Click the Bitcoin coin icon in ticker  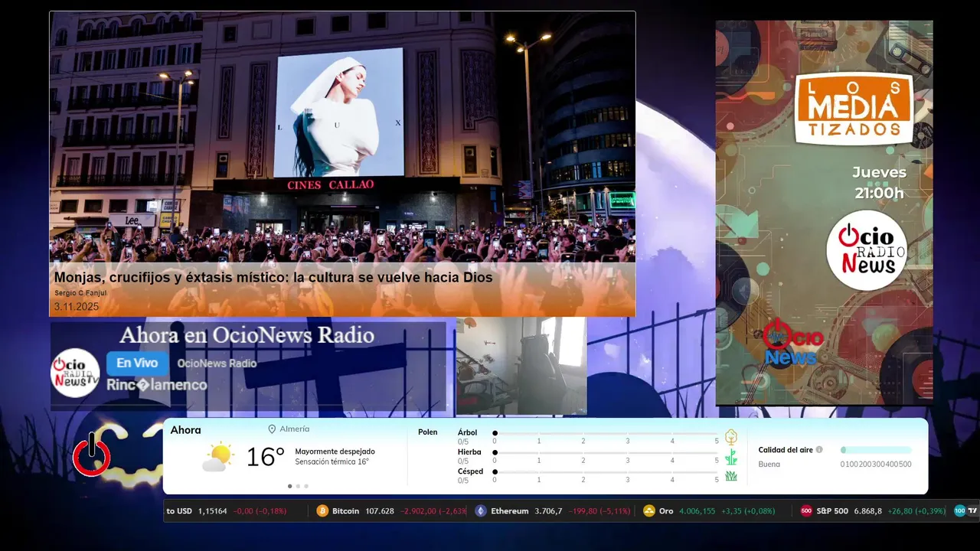click(322, 510)
